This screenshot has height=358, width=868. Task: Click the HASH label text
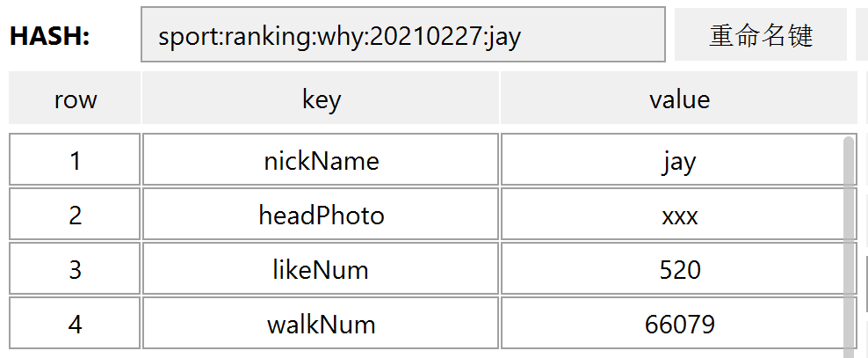[x=50, y=36]
